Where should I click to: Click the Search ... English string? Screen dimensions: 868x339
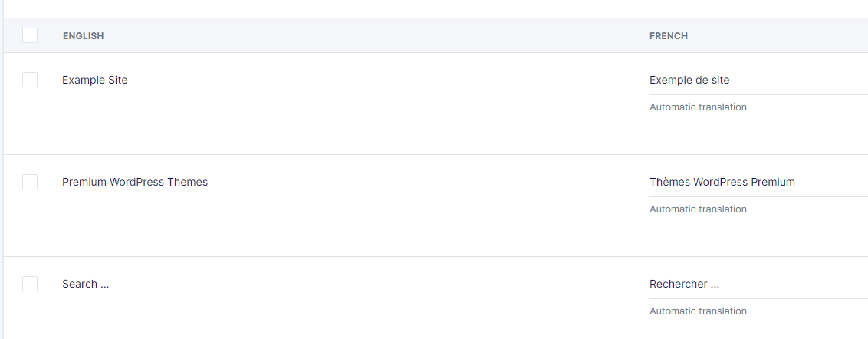point(85,284)
